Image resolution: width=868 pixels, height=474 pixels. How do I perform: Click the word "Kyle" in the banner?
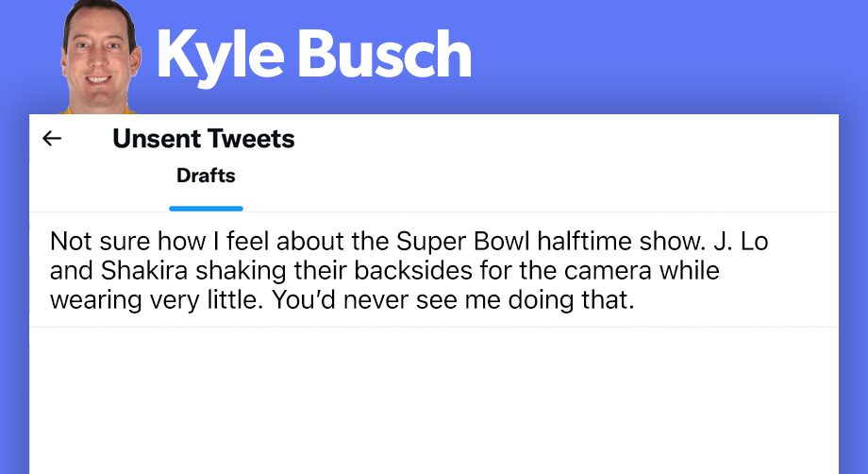[221, 56]
